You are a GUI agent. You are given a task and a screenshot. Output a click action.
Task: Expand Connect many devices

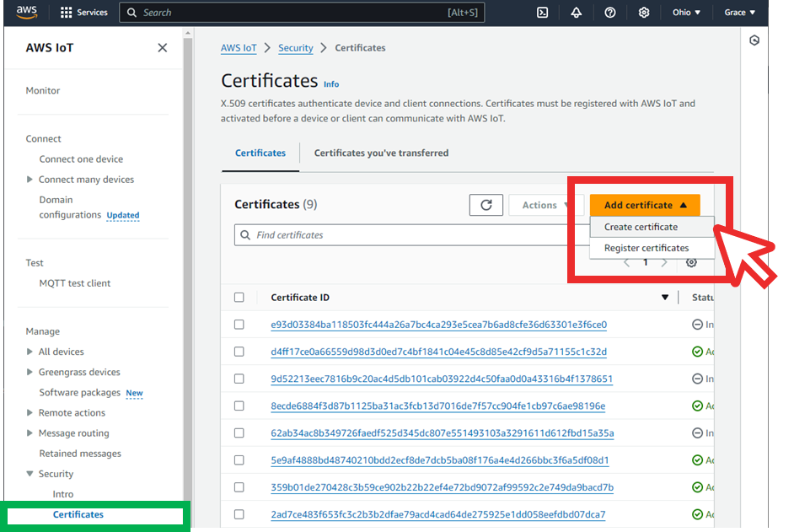point(30,180)
